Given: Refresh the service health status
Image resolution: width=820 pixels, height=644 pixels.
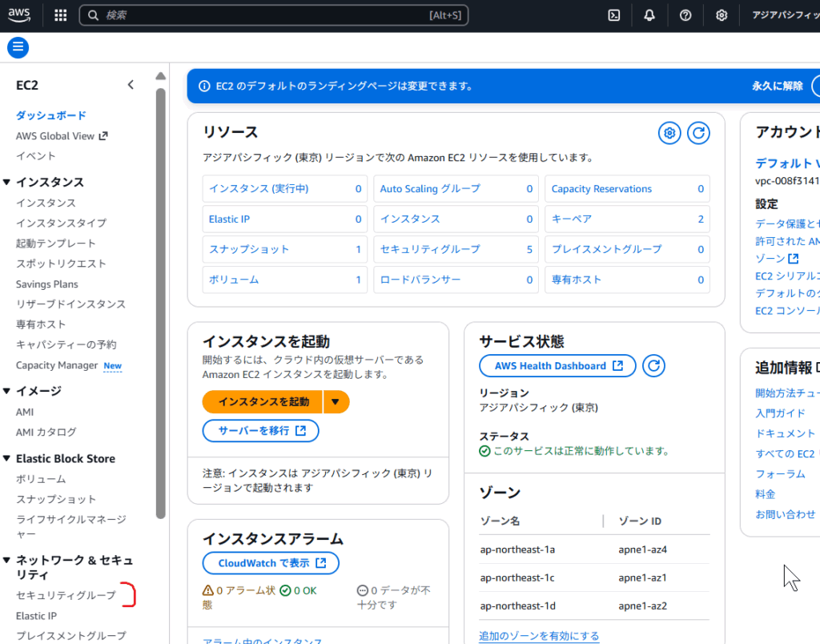Looking at the screenshot, I should pos(654,366).
